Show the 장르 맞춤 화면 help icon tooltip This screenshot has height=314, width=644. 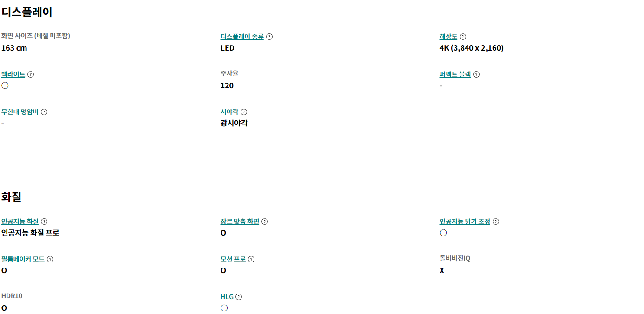265,222
